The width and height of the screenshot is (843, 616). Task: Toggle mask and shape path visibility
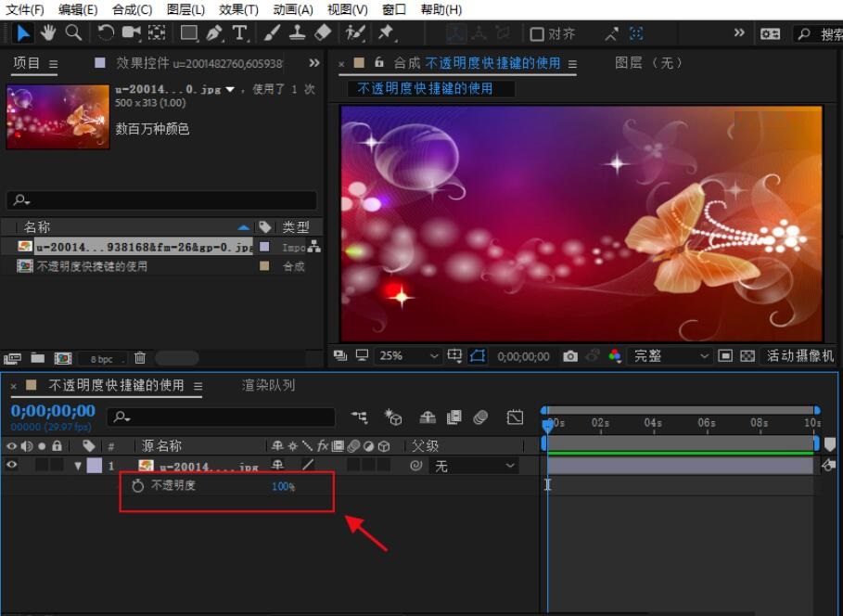[x=477, y=356]
